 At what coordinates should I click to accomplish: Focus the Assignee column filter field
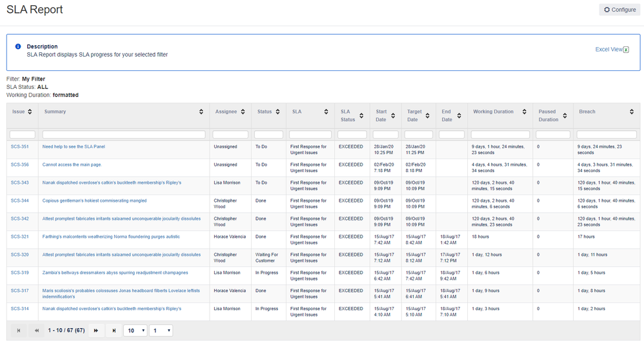pyautogui.click(x=230, y=135)
